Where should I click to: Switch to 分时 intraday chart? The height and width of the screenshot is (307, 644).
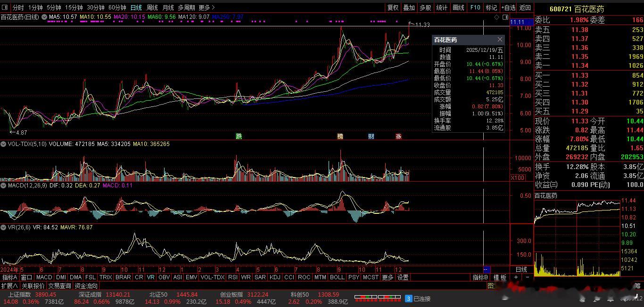tap(18, 8)
